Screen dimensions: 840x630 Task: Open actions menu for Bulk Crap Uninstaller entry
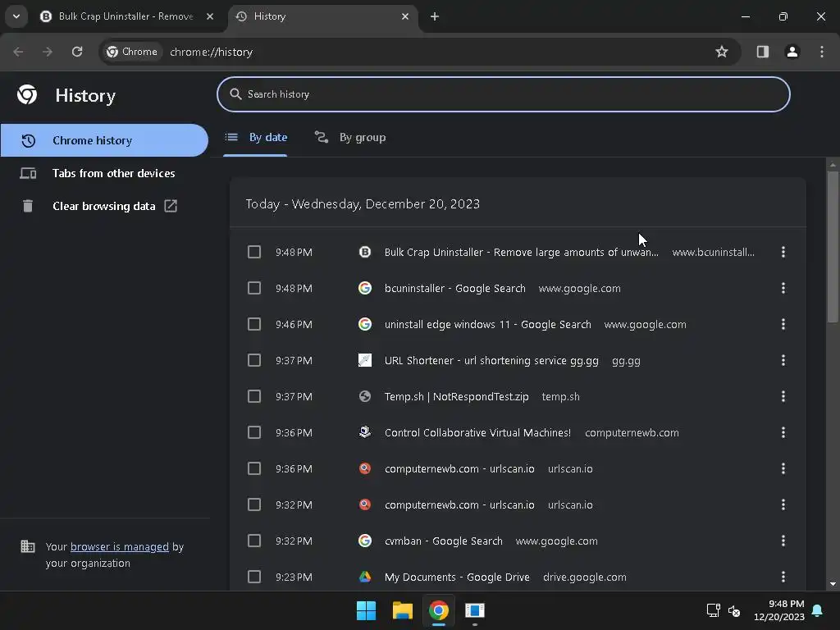point(783,252)
